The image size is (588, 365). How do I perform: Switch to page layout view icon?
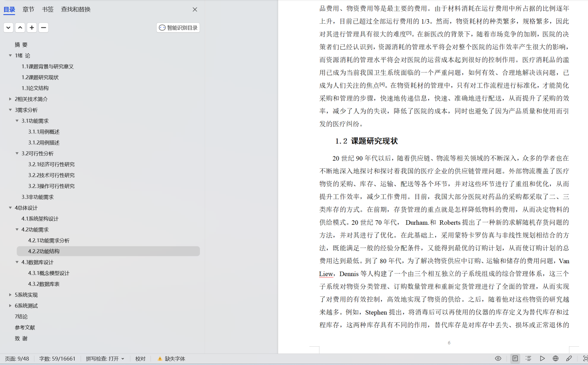click(515, 359)
